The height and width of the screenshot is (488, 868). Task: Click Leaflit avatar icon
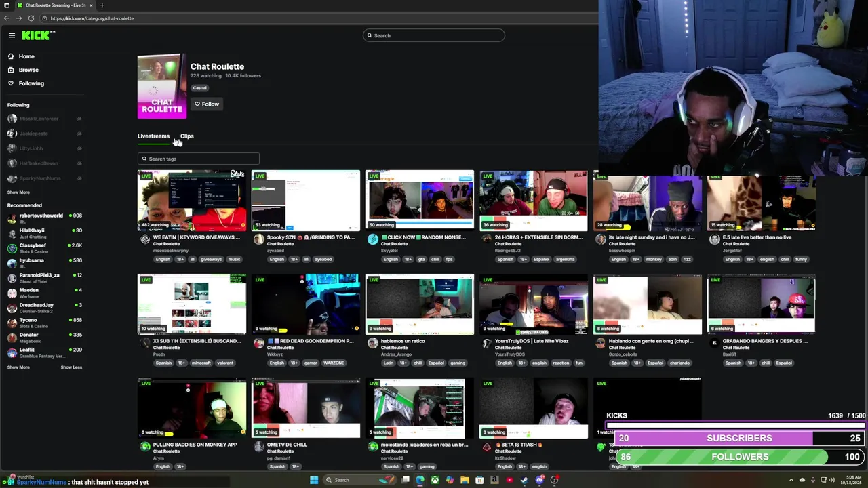(x=12, y=352)
